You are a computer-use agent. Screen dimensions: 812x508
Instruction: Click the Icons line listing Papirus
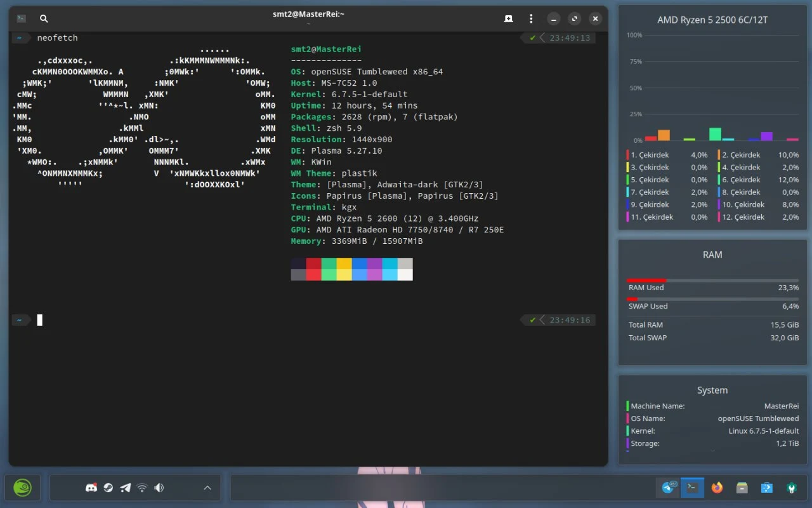click(395, 196)
